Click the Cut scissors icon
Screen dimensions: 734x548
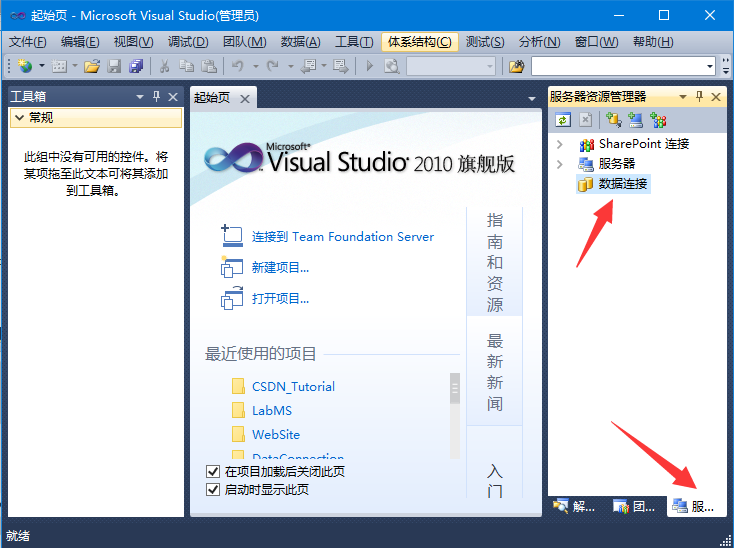[164, 66]
